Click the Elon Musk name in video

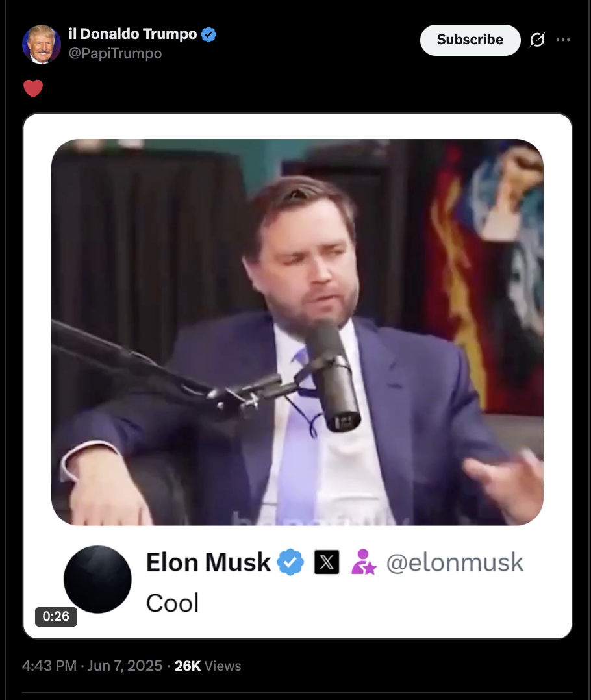[x=208, y=562]
